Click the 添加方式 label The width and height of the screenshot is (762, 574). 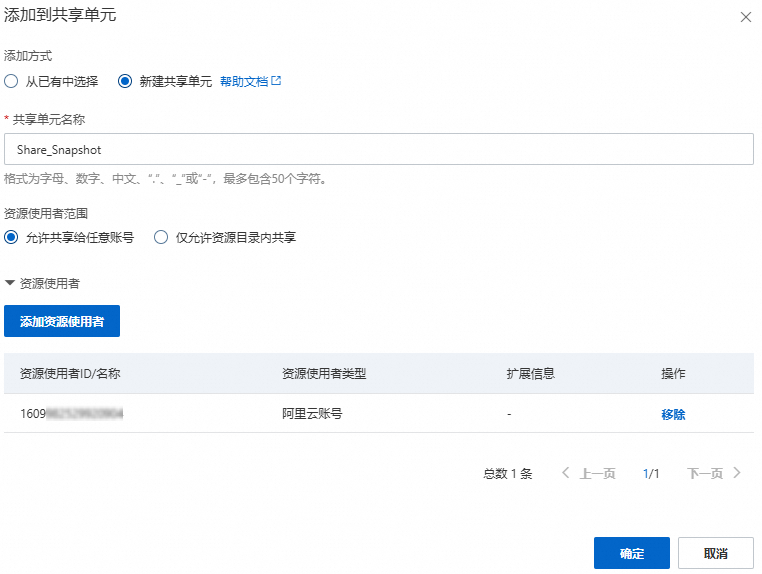point(28,56)
